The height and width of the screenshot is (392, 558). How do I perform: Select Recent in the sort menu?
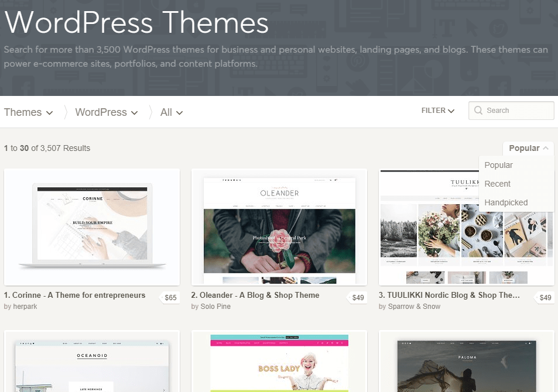(x=498, y=184)
